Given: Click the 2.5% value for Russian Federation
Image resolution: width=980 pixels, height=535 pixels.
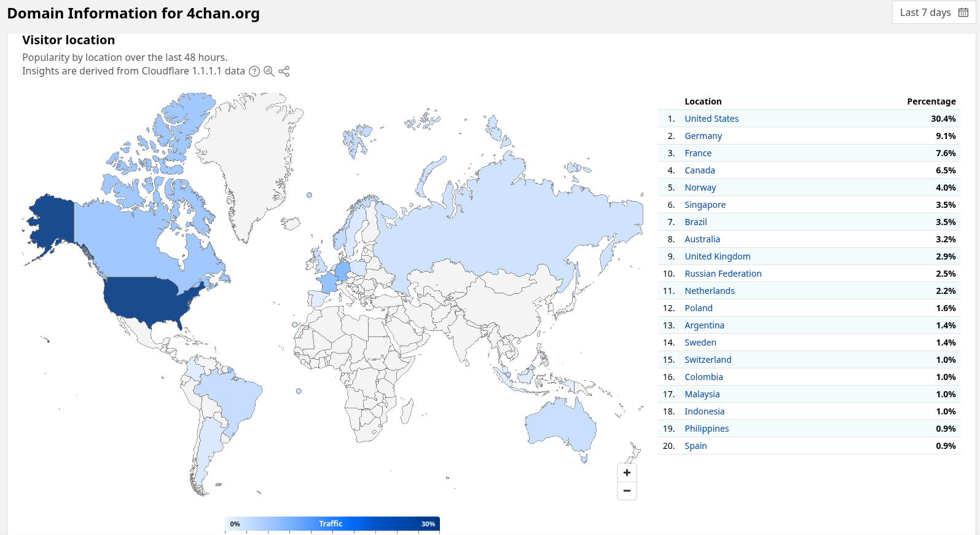Looking at the screenshot, I should (x=946, y=274).
